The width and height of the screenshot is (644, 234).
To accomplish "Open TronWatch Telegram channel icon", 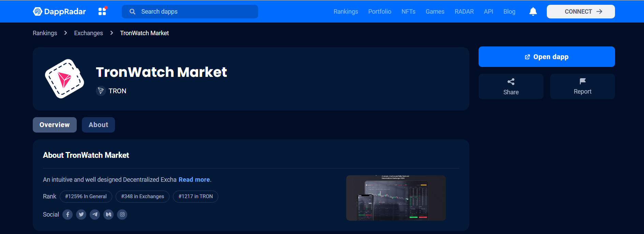I will [95, 215].
